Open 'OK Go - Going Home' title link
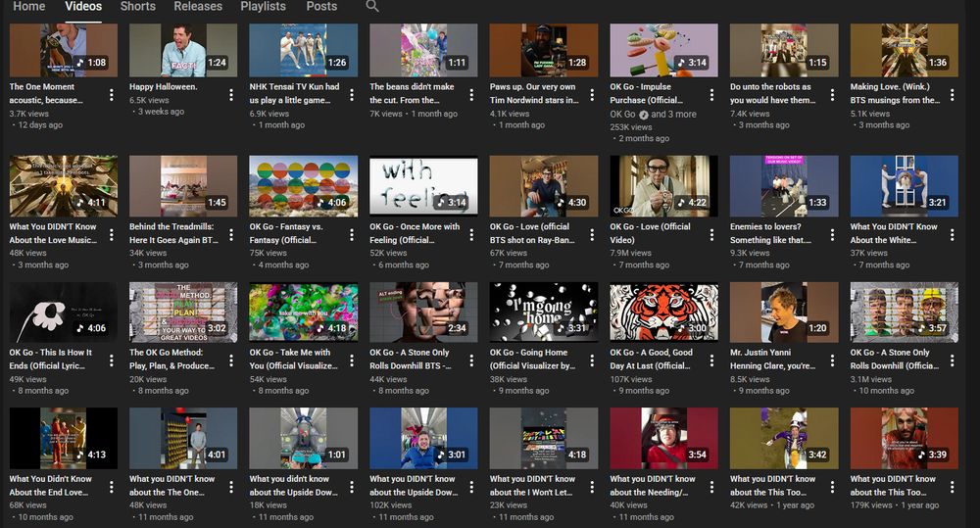Image resolution: width=980 pixels, height=528 pixels. tap(532, 360)
